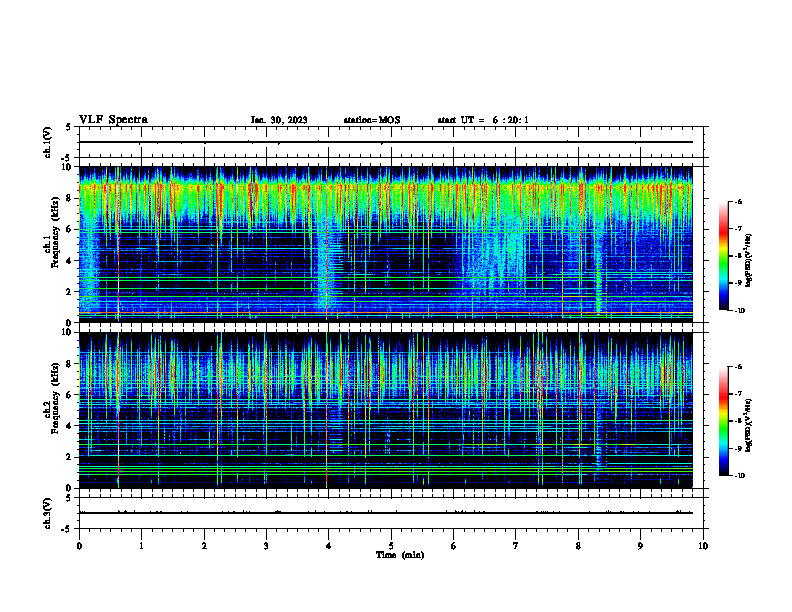Screen dimensions: 792x612
Task: Click the ch.2 colorbar "log(PSD)(V²/Hz)" label
Action: point(749,426)
